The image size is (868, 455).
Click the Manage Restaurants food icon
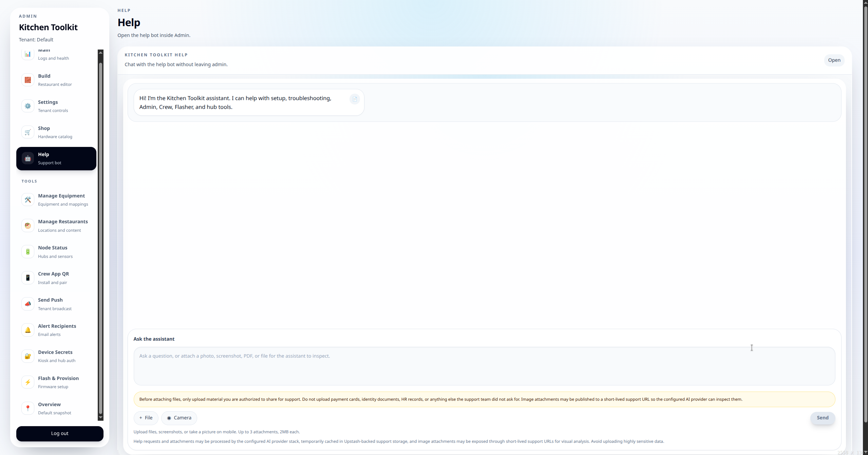(x=28, y=226)
